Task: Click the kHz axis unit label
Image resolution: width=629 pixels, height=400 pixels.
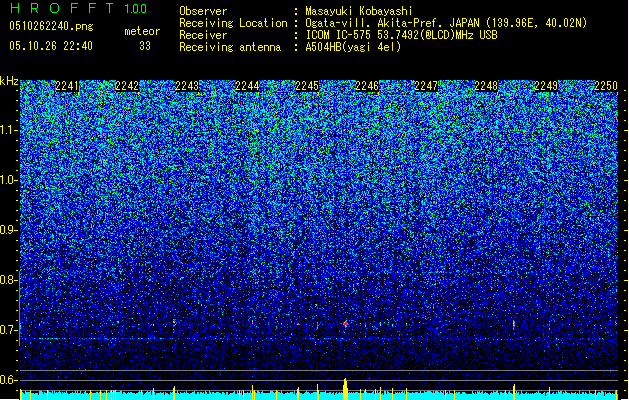Action: click(9, 81)
